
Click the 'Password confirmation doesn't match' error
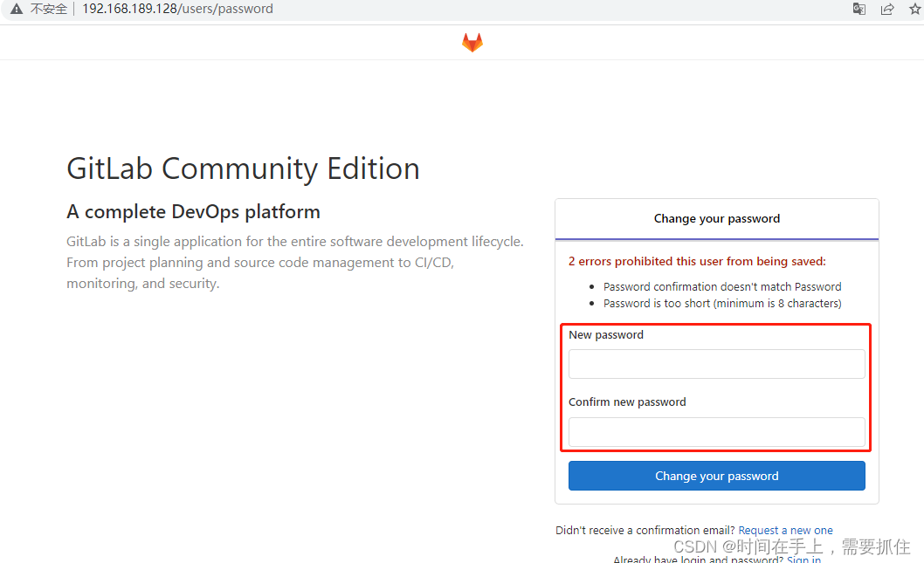722,287
